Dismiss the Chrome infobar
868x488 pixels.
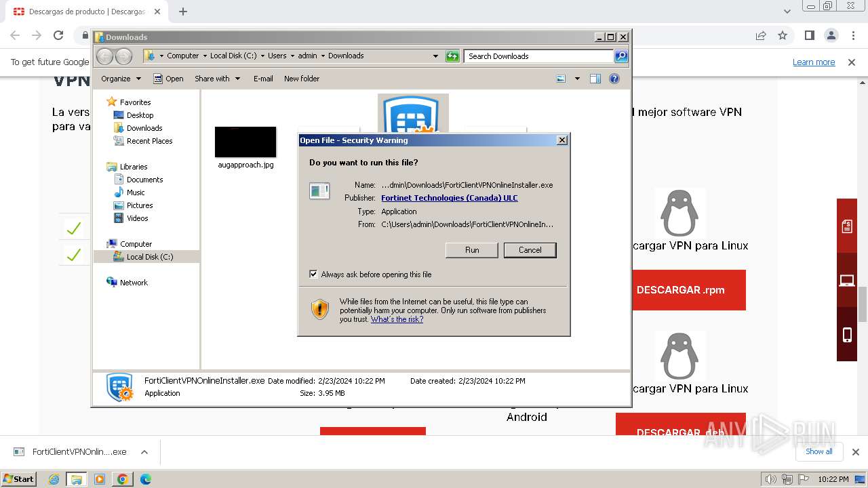852,62
